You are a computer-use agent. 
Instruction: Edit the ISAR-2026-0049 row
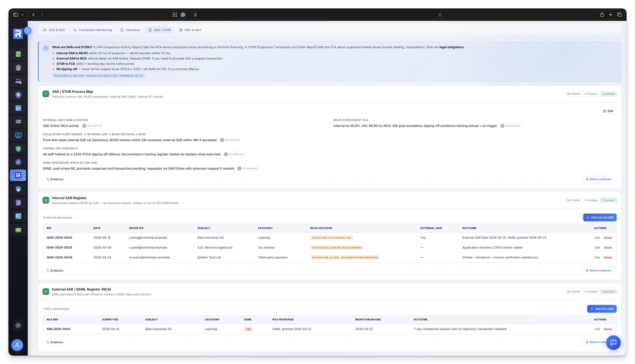click(597, 257)
